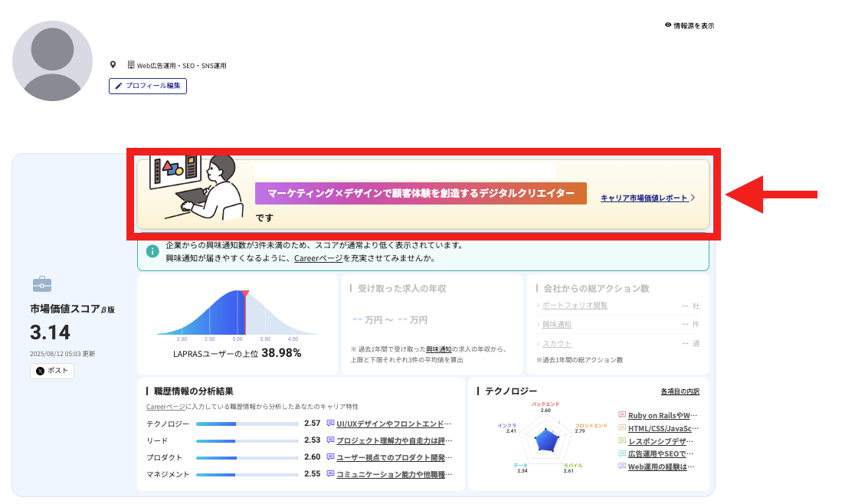Click the profile avatar image
Viewport: 842px width, 504px height.
click(x=52, y=61)
